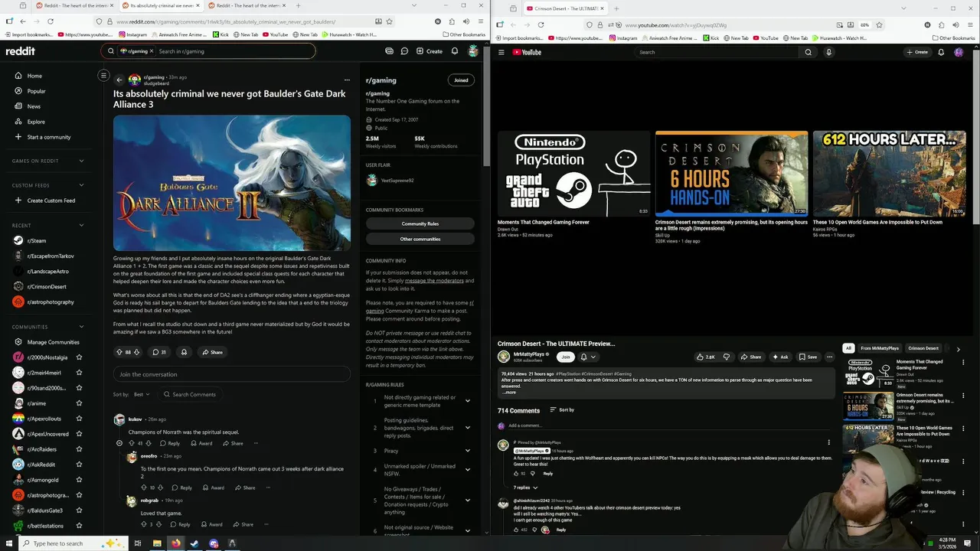The width and height of the screenshot is (980, 551).
Task: Upvote kukov's comment
Action: pyautogui.click(x=131, y=443)
